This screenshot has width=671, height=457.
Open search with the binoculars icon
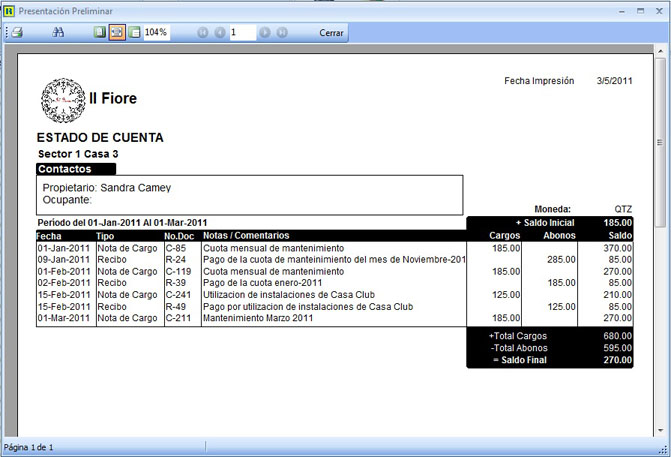(x=58, y=33)
